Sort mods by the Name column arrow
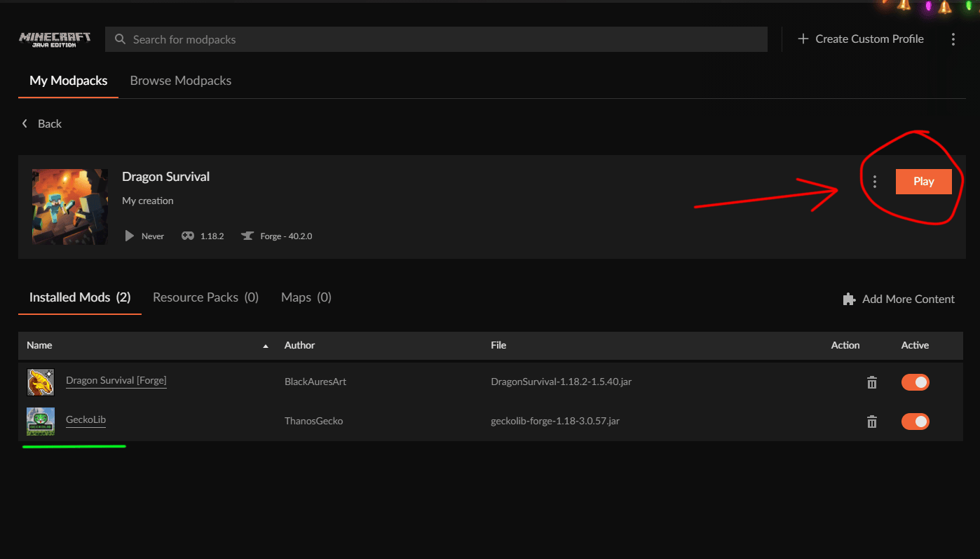Viewport: 980px width, 559px height. 265,346
